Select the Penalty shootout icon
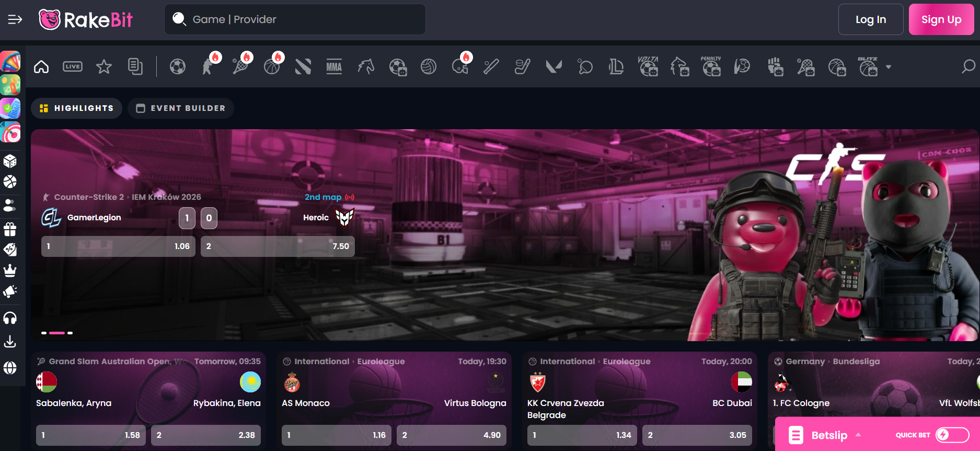 click(x=711, y=66)
